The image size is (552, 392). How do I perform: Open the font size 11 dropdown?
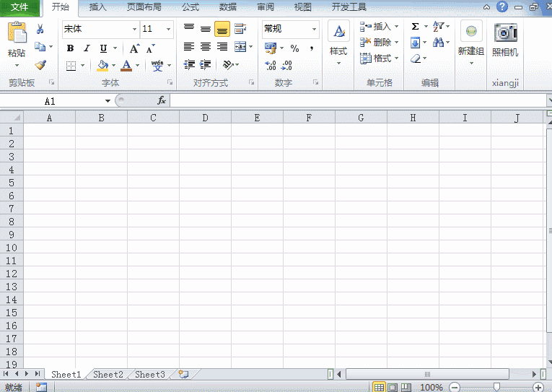point(169,29)
